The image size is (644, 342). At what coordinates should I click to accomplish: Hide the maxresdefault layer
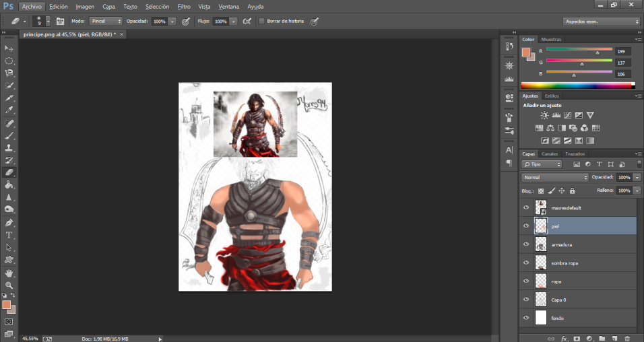[526, 208]
